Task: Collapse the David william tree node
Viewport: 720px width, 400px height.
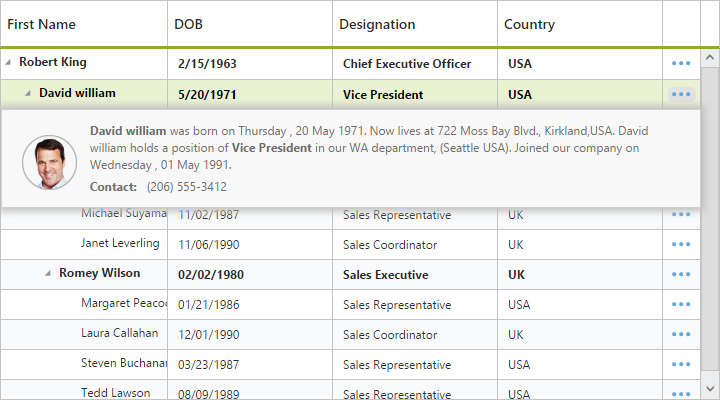Action: click(29, 93)
